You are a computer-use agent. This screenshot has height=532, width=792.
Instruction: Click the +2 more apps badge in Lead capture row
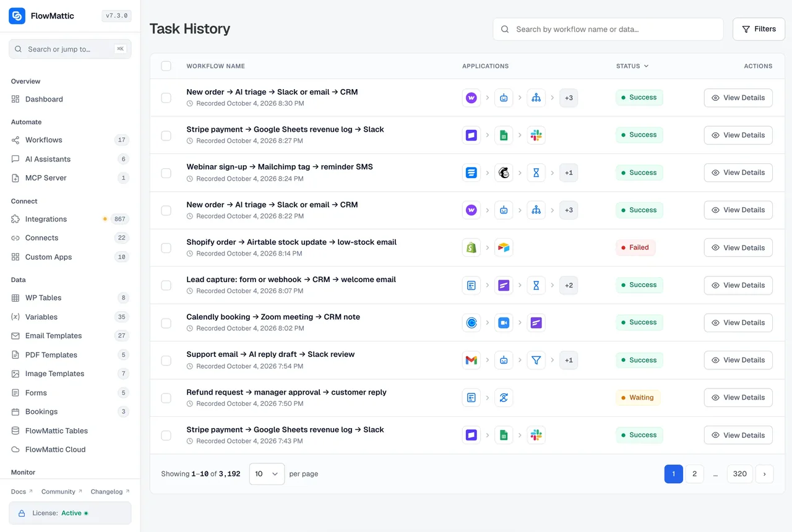569,285
